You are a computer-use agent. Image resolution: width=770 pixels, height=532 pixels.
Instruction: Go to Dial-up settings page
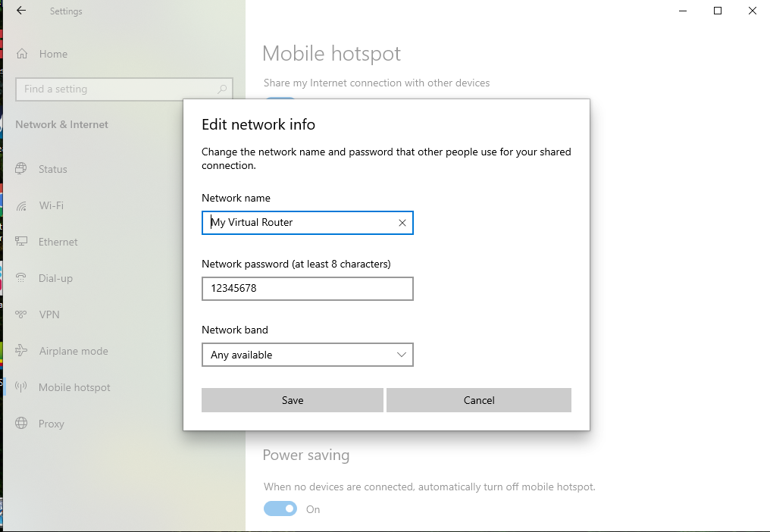(55, 278)
